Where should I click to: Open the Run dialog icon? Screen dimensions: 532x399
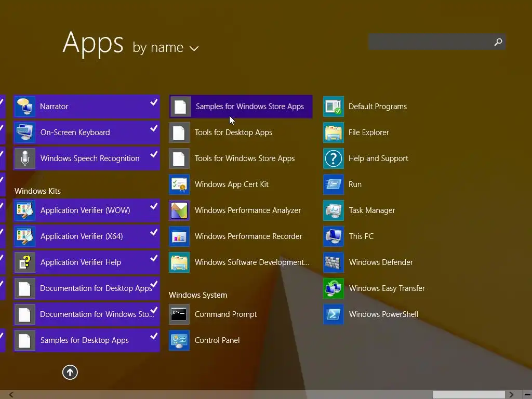pyautogui.click(x=334, y=184)
